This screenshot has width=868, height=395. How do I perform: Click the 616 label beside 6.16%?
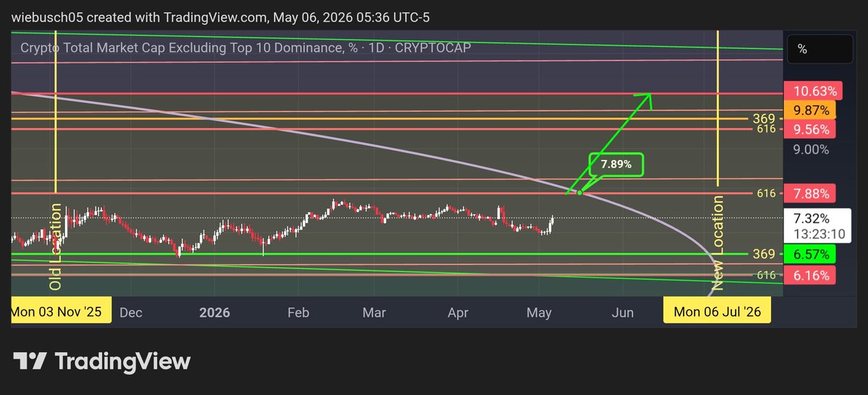(x=767, y=275)
